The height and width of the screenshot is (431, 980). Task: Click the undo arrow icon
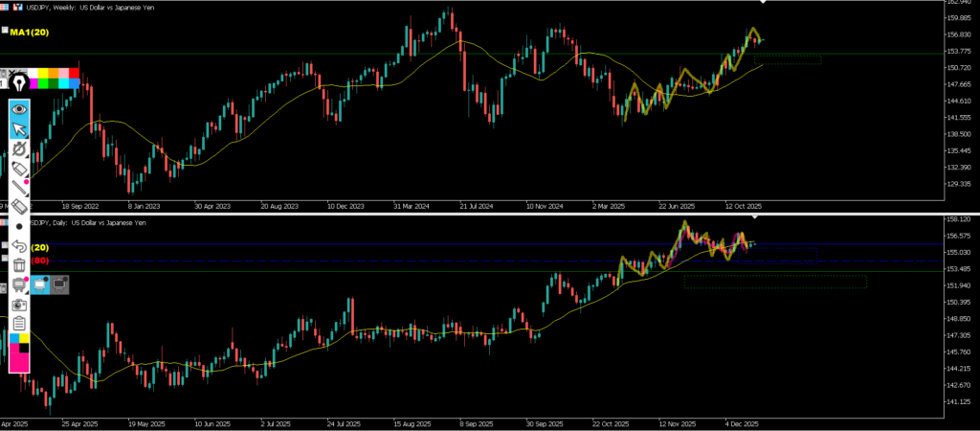pyautogui.click(x=19, y=246)
